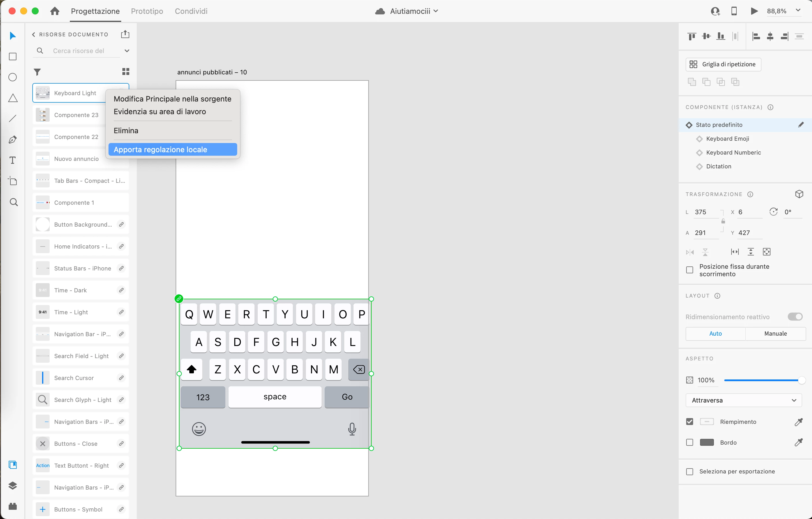Screen dimensions: 812x519
Task: Select the Polygon triangle tool
Action: point(13,98)
